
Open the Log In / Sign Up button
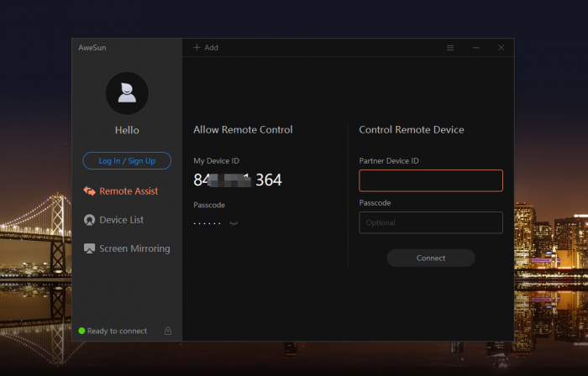(x=127, y=160)
